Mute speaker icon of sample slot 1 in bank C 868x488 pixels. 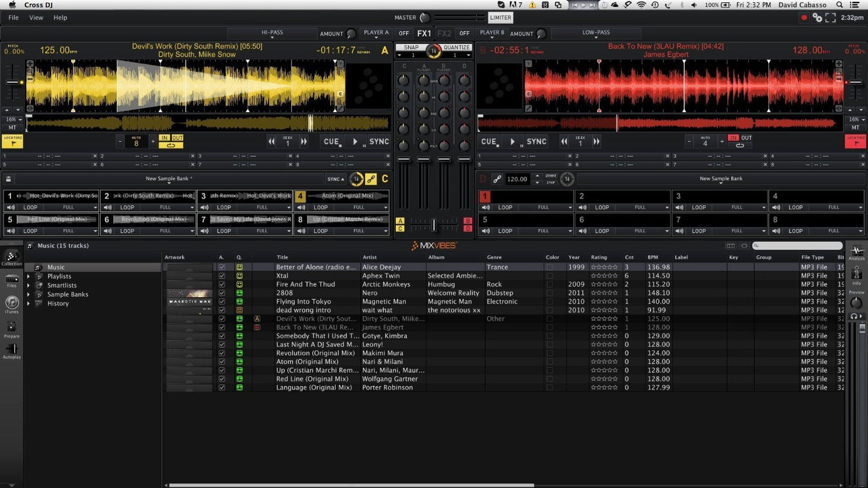click(10, 207)
